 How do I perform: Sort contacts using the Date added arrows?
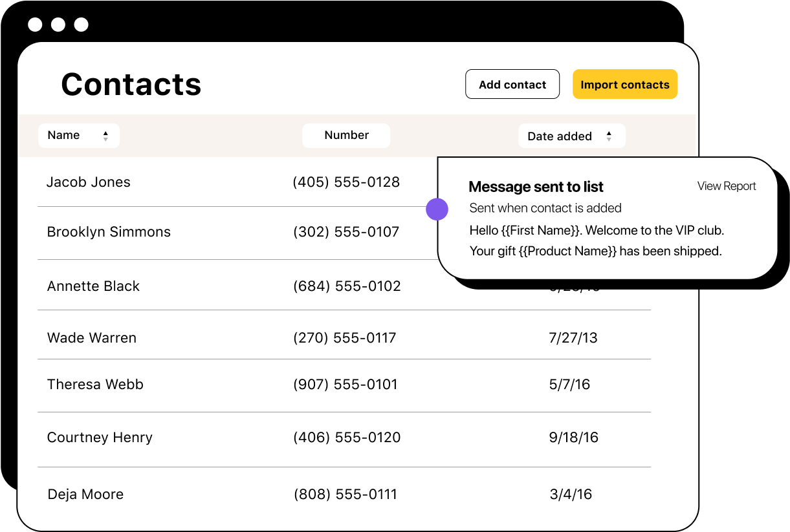pyautogui.click(x=609, y=136)
